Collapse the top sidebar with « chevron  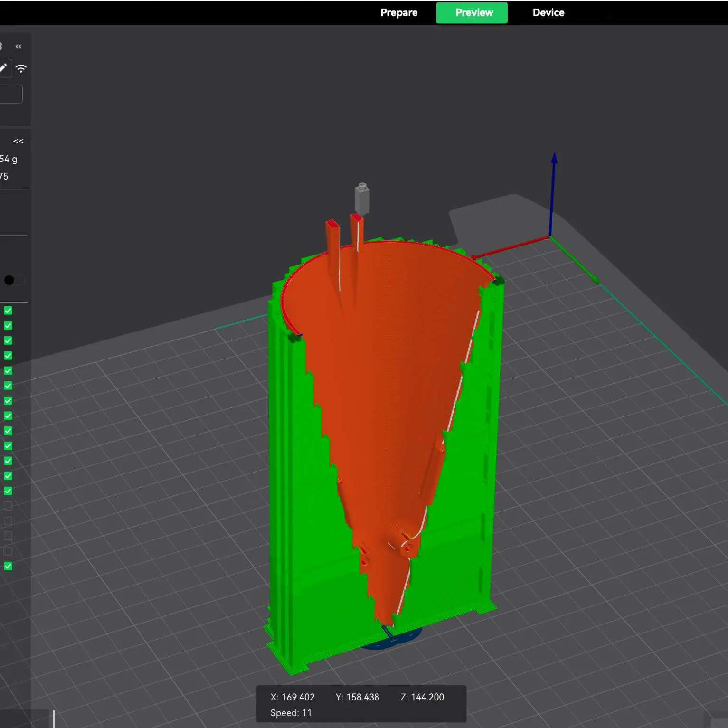point(19,47)
